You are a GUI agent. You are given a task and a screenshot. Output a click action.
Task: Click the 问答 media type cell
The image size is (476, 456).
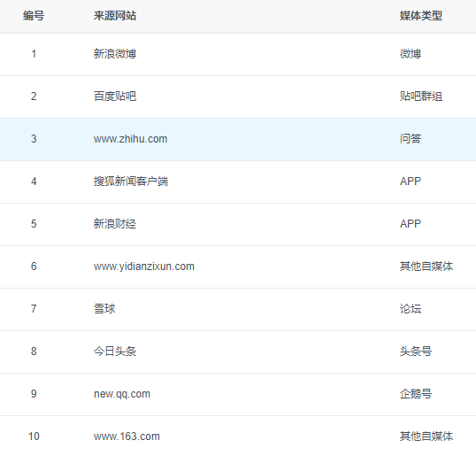tap(411, 139)
